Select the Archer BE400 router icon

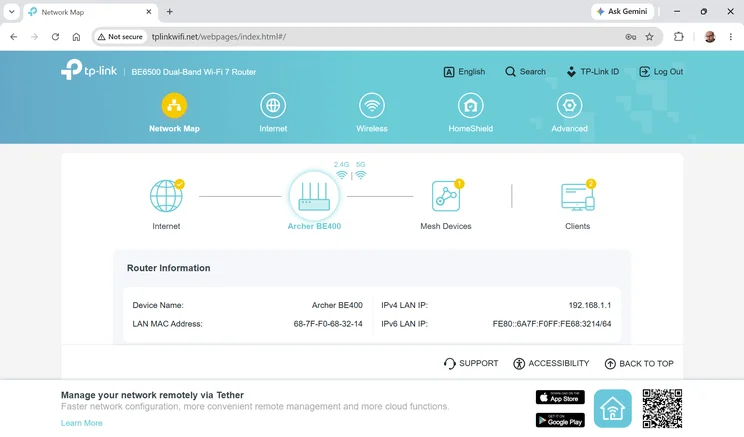(x=314, y=196)
